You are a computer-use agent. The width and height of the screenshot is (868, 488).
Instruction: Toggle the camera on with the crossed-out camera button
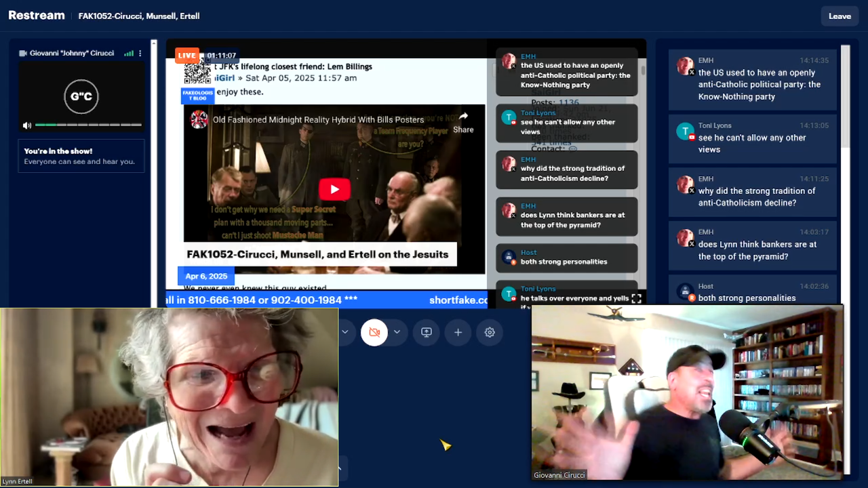[x=374, y=332]
